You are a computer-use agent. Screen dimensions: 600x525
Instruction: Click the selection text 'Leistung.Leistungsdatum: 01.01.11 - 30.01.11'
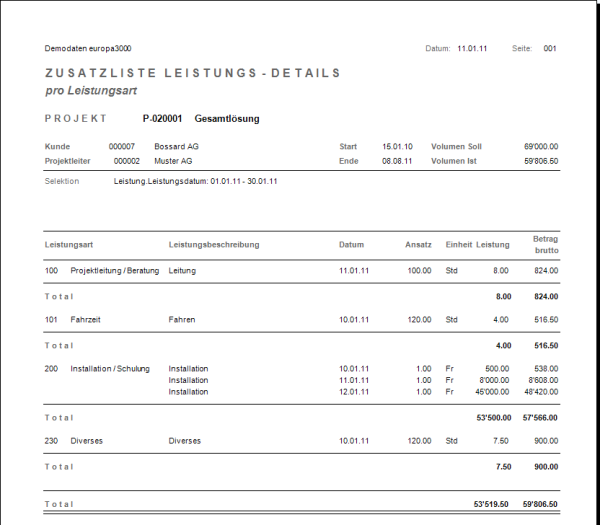196,181
